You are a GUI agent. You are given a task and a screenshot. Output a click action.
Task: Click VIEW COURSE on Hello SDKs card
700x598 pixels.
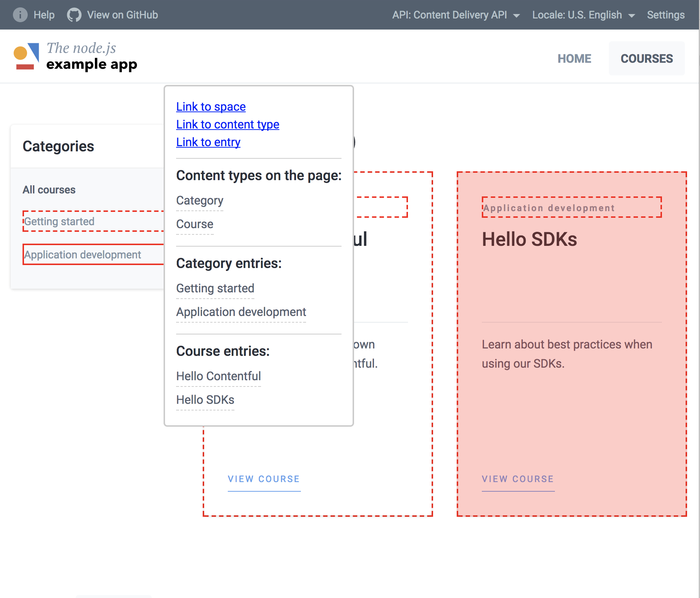[x=518, y=479]
